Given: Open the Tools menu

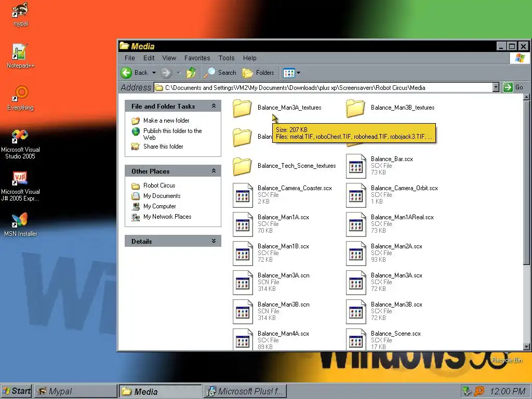Looking at the screenshot, I should [227, 58].
